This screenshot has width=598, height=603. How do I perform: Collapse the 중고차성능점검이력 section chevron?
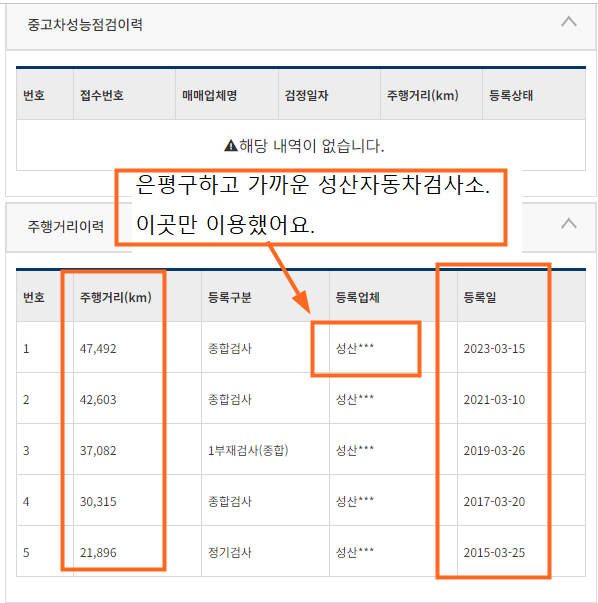(x=568, y=22)
